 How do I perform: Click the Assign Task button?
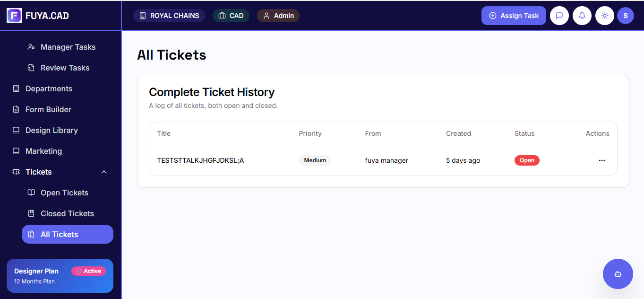pos(513,16)
